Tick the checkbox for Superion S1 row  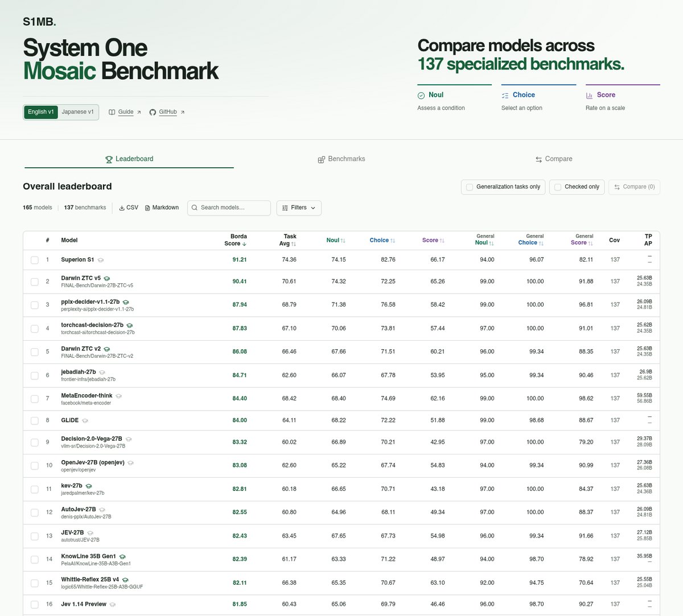coord(35,260)
